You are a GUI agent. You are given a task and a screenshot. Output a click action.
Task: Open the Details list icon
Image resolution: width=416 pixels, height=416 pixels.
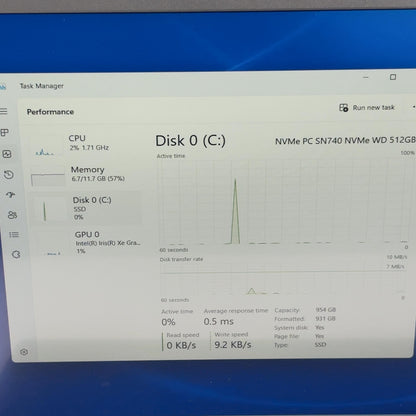tap(14, 235)
